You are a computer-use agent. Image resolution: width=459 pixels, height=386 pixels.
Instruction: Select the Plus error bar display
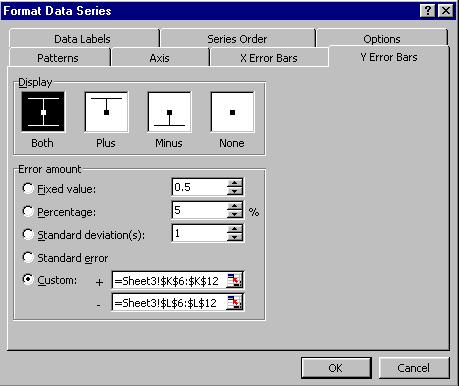(x=106, y=112)
